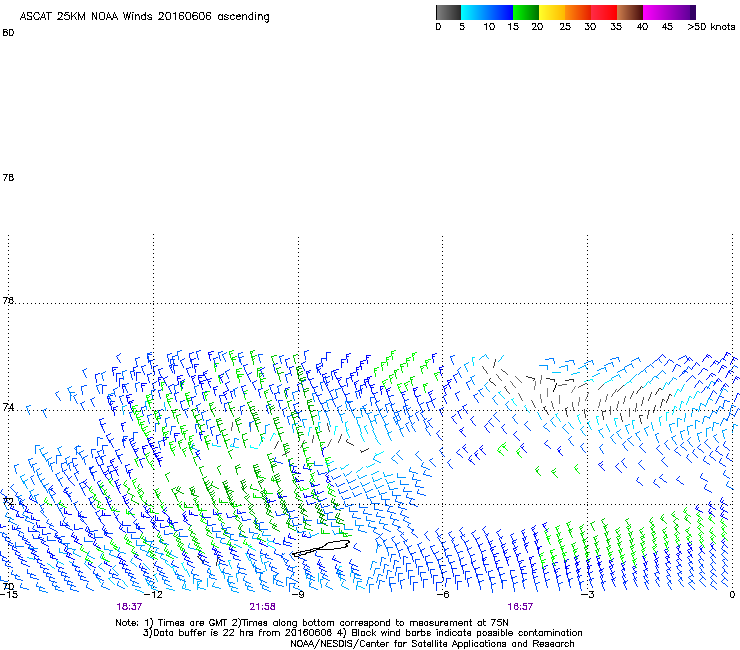Click the brown 35–40 knots legend segment
This screenshot has height=650, width=740.
point(630,12)
